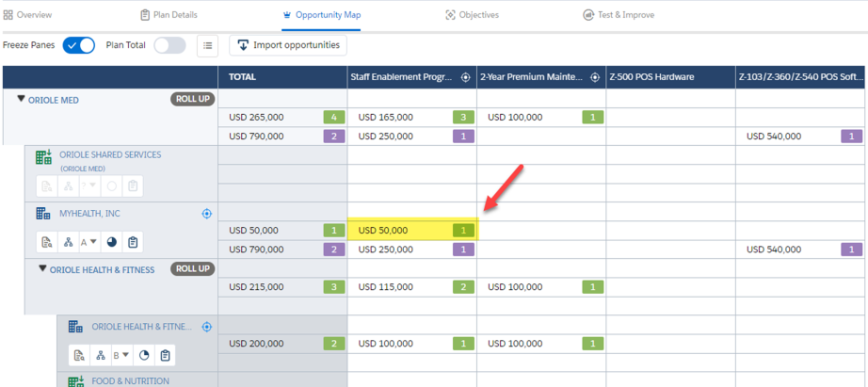
Task: Open pie chart icon for Oriole Health & Fitne... unit
Action: (144, 355)
